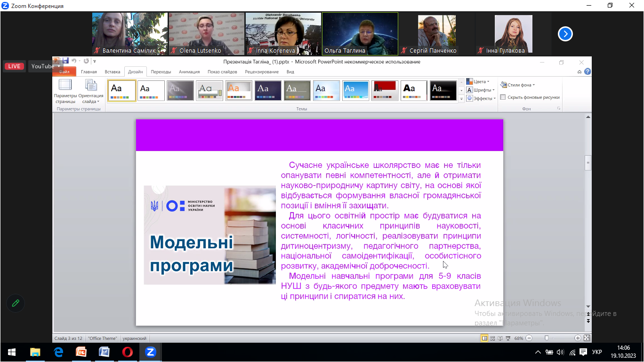
Task: Apply the second white theme thumbnail
Action: coord(151,91)
